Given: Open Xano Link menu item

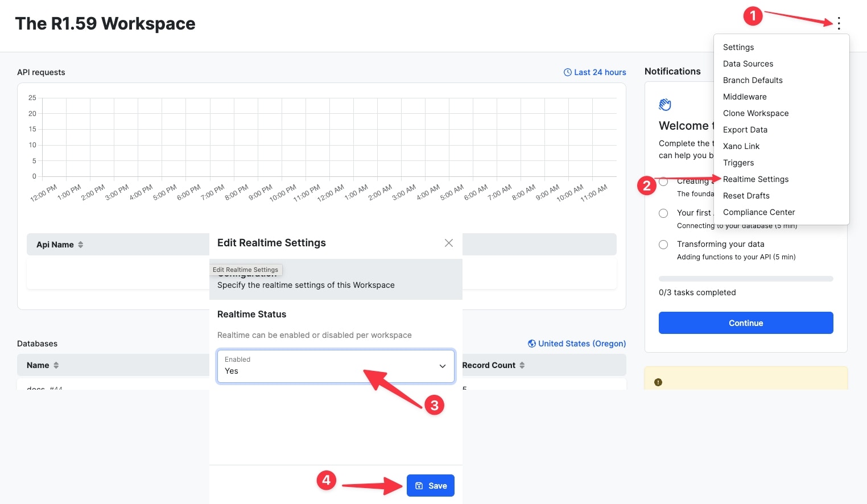Looking at the screenshot, I should [x=741, y=146].
